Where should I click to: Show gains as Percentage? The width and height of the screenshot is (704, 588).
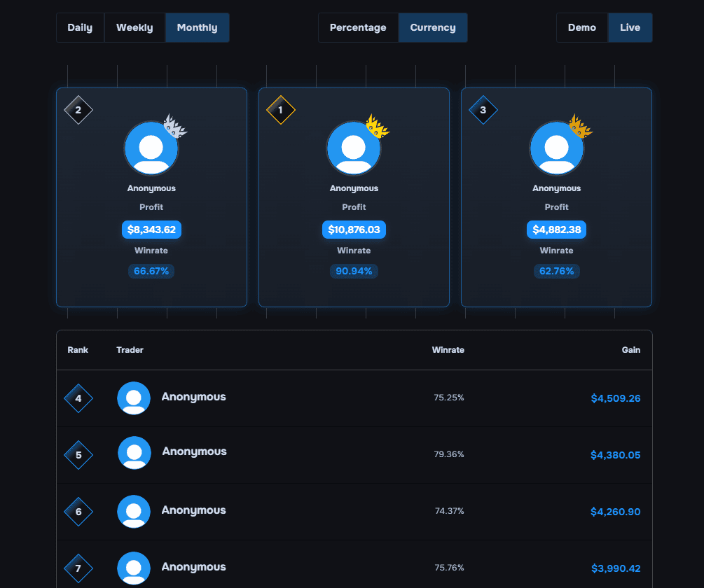tap(358, 28)
